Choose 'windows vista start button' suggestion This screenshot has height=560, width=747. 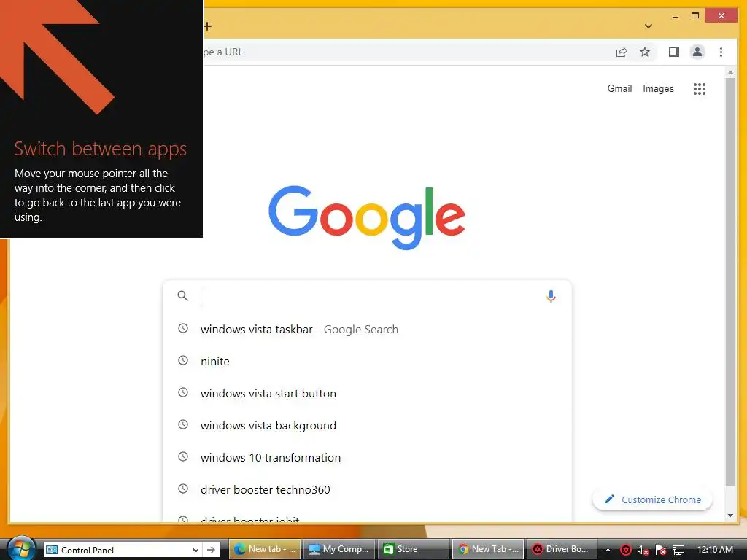click(367, 393)
